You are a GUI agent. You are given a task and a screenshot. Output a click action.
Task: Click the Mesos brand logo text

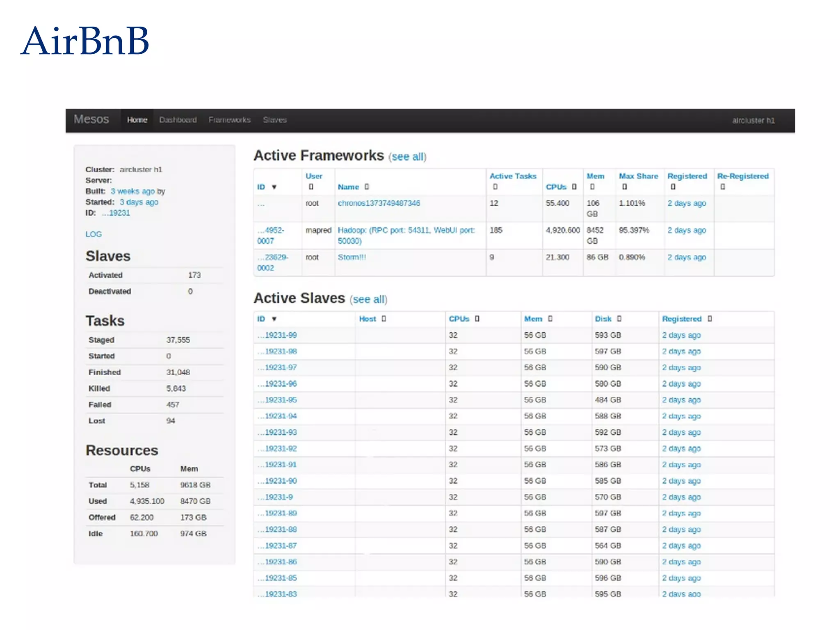[91, 119]
